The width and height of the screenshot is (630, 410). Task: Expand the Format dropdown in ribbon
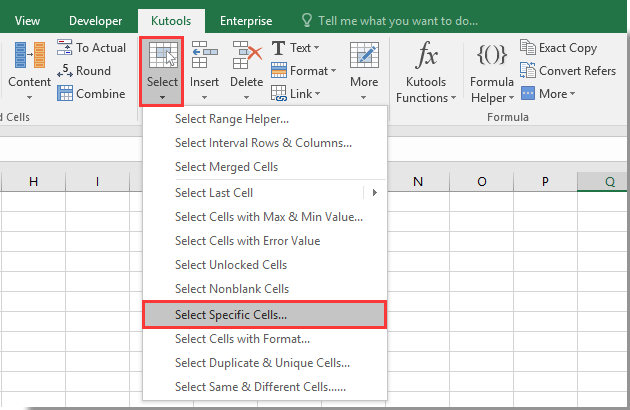pos(323,71)
